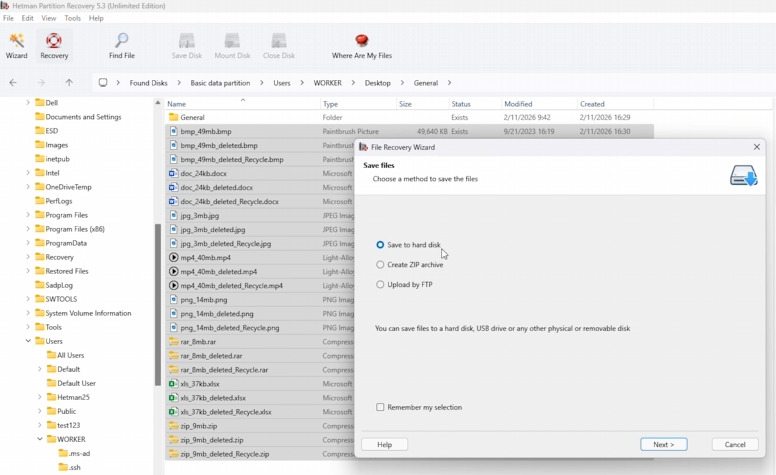Select file zip_9mb_deleted_Recycle.zip

225,454
